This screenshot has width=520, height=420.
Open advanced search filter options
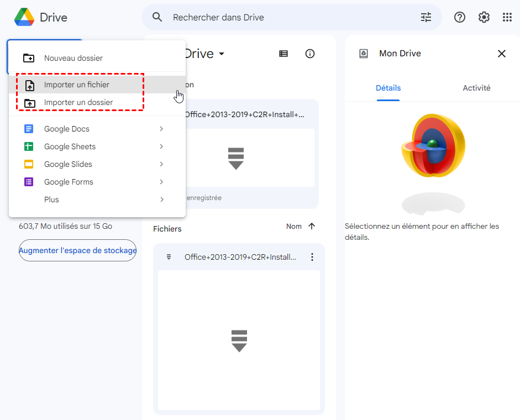426,17
